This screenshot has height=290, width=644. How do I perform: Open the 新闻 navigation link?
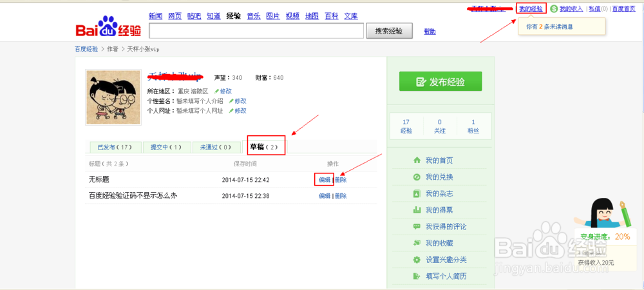coord(156,16)
